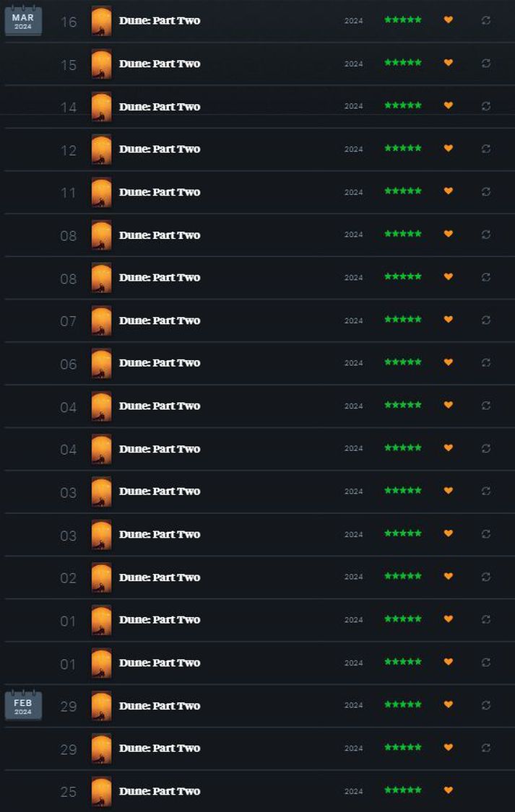The height and width of the screenshot is (812, 515).
Task: Open Dune: Part Two title on February 25
Action: [160, 791]
